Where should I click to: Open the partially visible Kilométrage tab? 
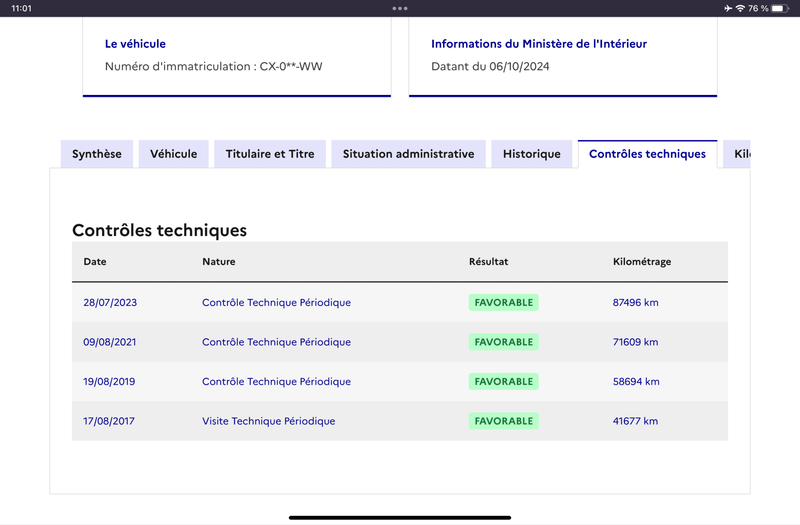click(737, 154)
